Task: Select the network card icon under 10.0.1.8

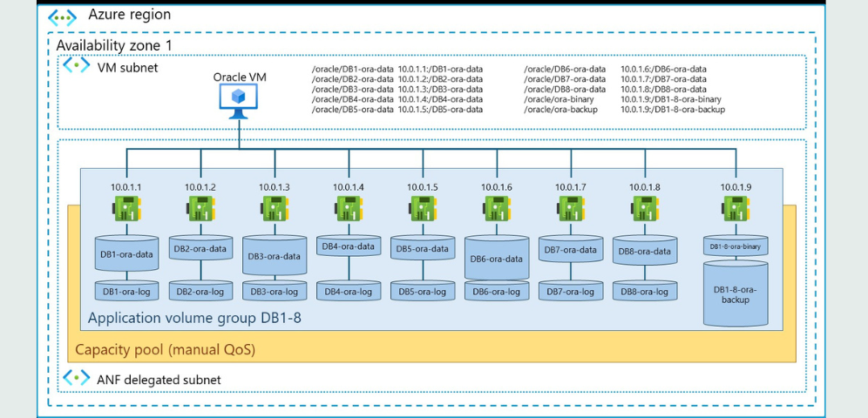Action: [x=645, y=209]
